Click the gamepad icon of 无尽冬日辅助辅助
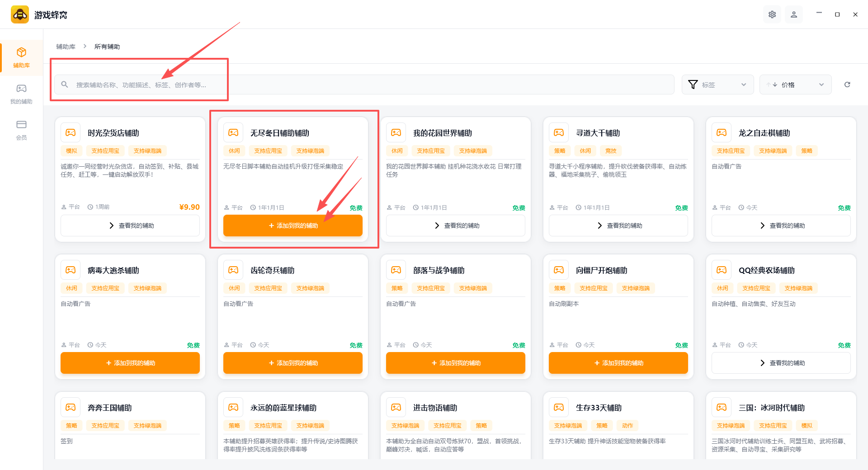The width and height of the screenshot is (868, 470). coord(233,132)
